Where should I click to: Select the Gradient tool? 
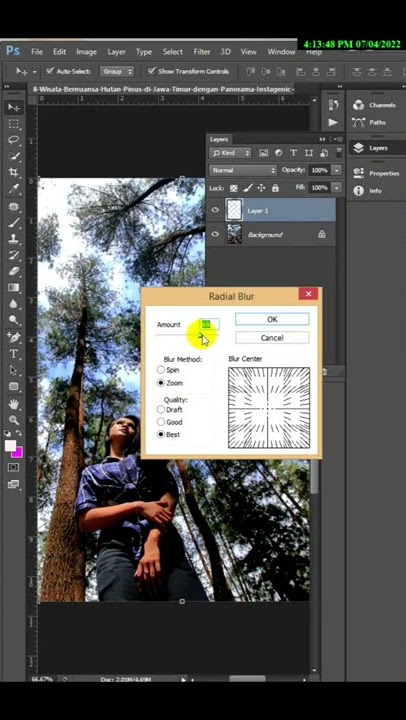click(13, 287)
